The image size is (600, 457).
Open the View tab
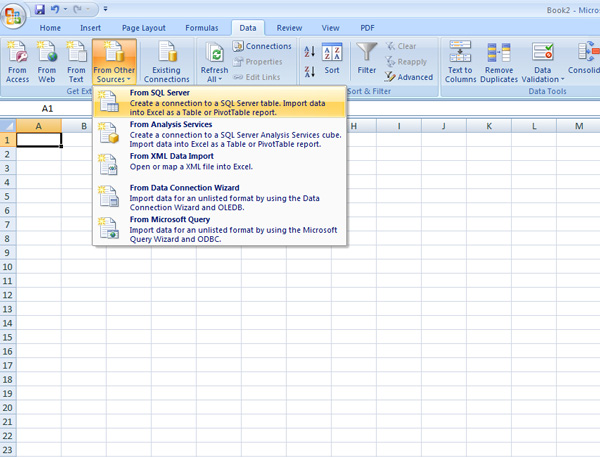[x=330, y=28]
